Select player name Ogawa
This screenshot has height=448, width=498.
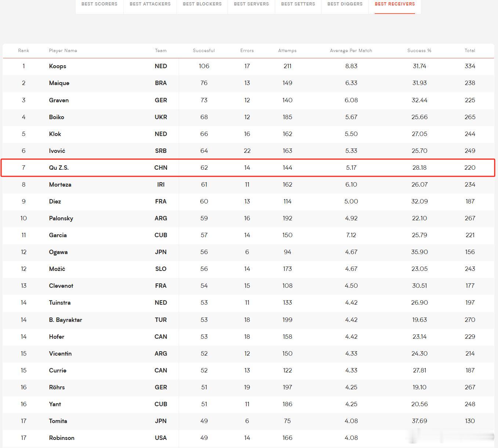58,252
